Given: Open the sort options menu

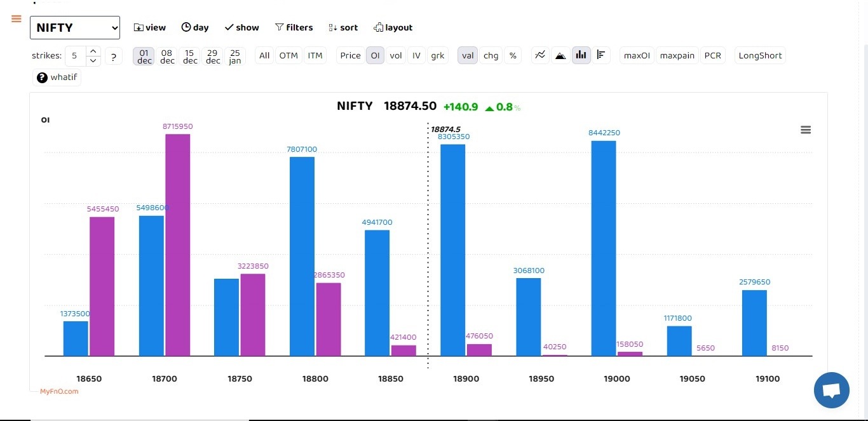Looking at the screenshot, I should [343, 27].
